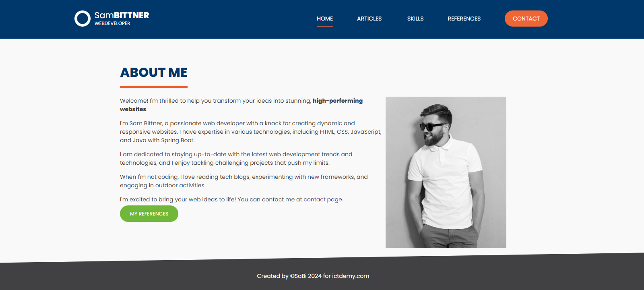Click the paragraph starting I am dedicated
Image resolution: width=644 pixels, height=290 pixels.
coord(236,159)
